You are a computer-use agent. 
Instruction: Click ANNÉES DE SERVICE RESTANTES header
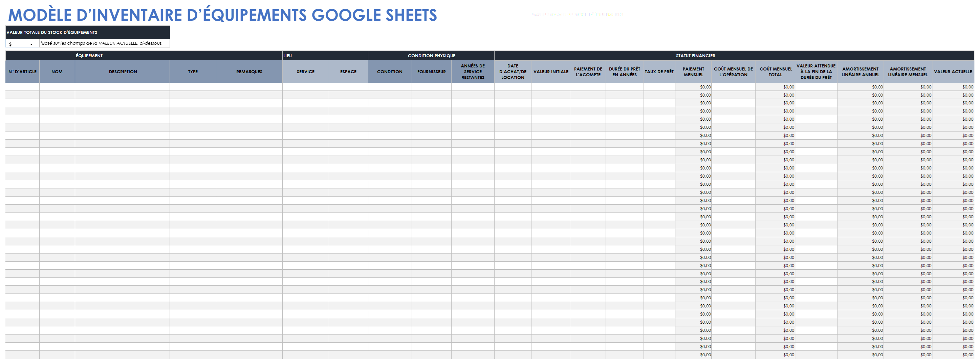(473, 72)
